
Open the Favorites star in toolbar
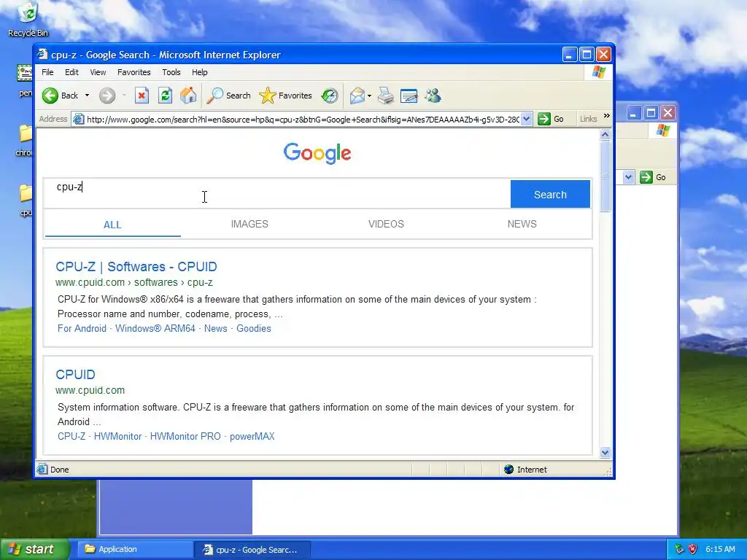point(285,96)
